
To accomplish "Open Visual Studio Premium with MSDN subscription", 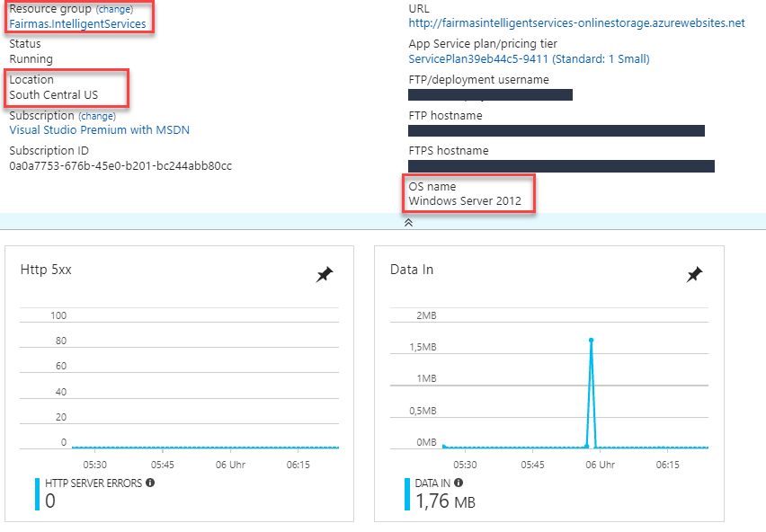I will click(99, 129).
